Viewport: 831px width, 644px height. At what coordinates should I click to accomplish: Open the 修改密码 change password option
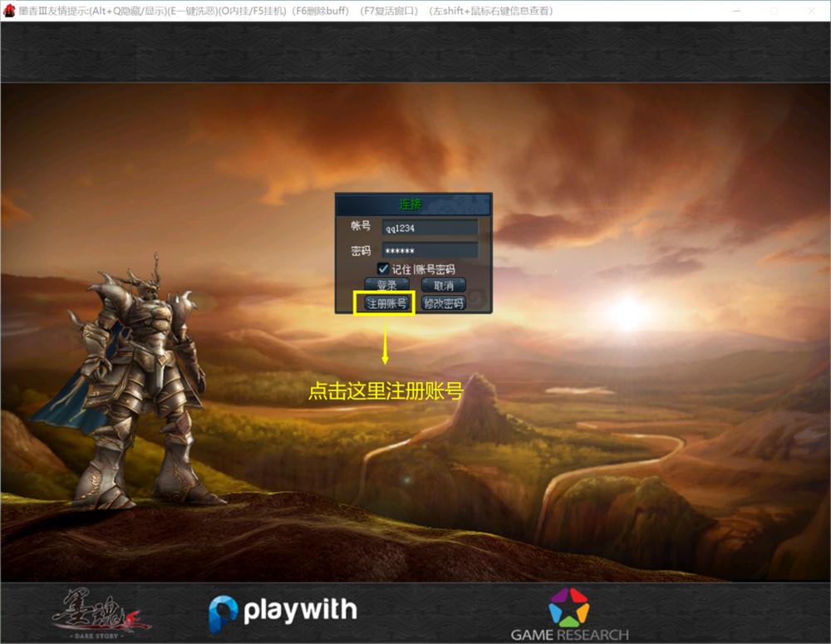pyautogui.click(x=443, y=303)
